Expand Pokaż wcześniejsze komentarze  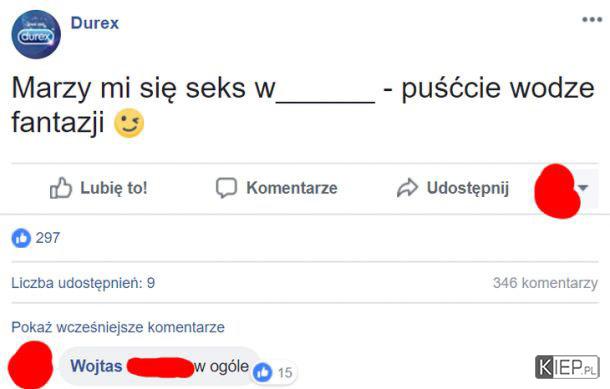[x=118, y=327]
